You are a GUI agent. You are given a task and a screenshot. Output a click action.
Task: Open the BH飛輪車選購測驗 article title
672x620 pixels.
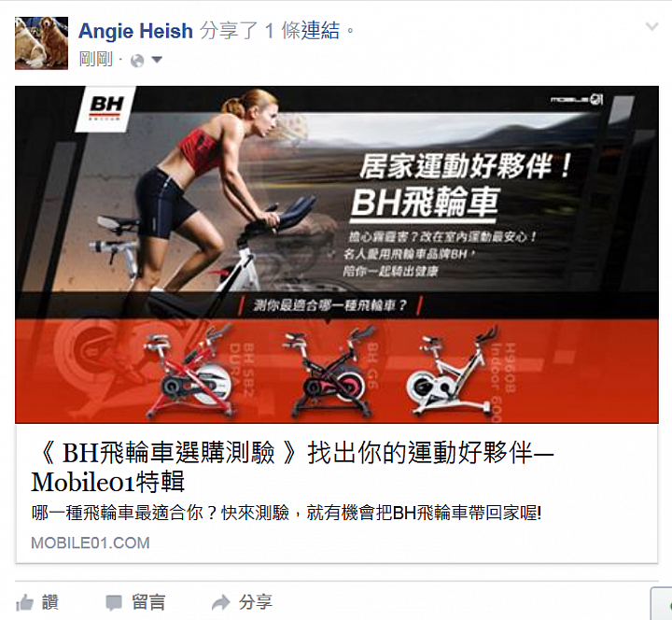292,468
